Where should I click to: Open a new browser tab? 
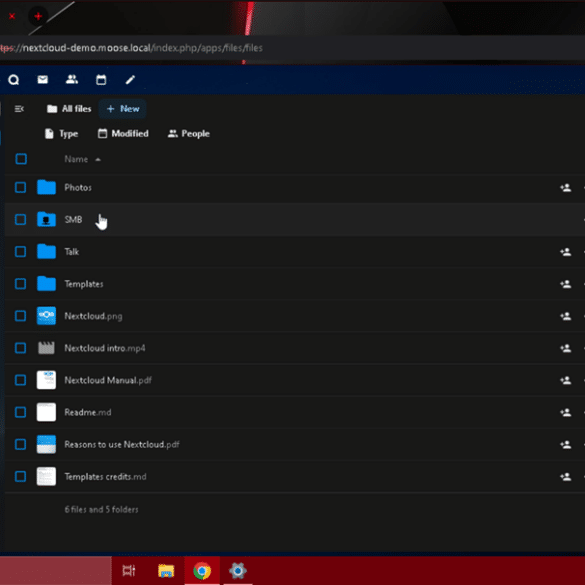[x=38, y=16]
